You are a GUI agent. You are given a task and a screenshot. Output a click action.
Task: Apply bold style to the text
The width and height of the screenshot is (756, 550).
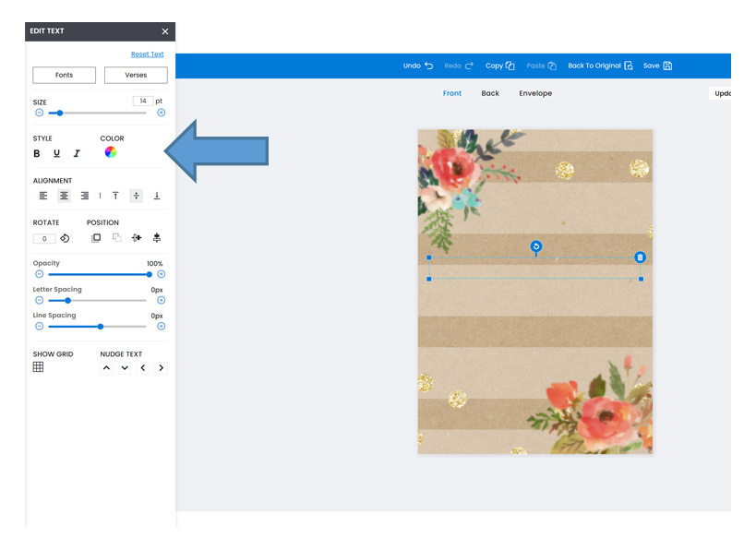coord(35,154)
